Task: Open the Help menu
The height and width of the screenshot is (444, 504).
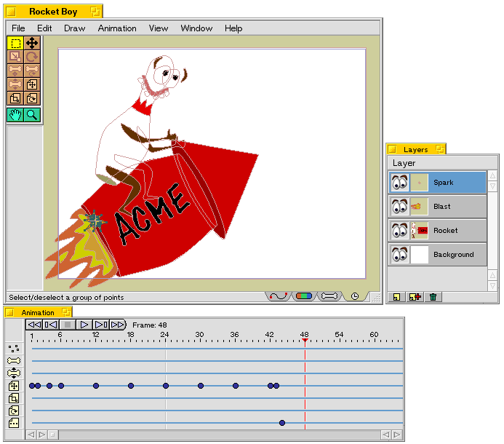Action: (x=233, y=28)
